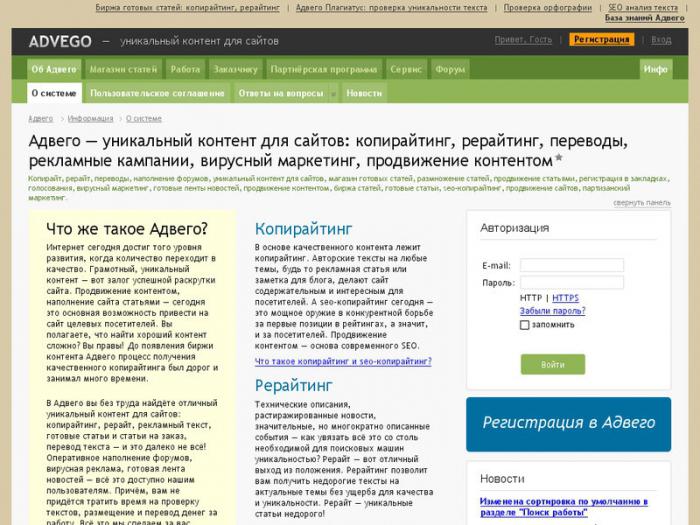Click the «Инфо» tab on the right
700x525 pixels.
[656, 70]
